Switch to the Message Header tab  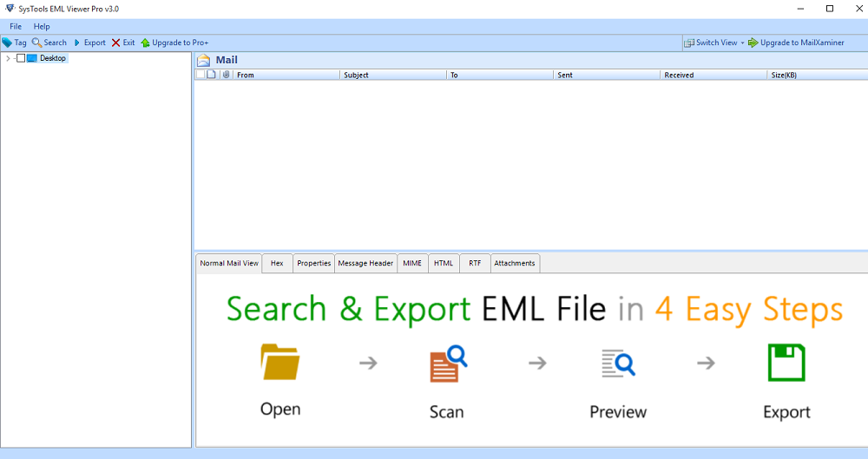click(365, 263)
